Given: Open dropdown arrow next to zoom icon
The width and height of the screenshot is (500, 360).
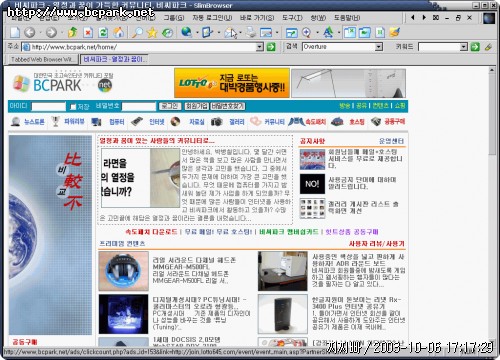Looking at the screenshot, I should tap(317, 33).
